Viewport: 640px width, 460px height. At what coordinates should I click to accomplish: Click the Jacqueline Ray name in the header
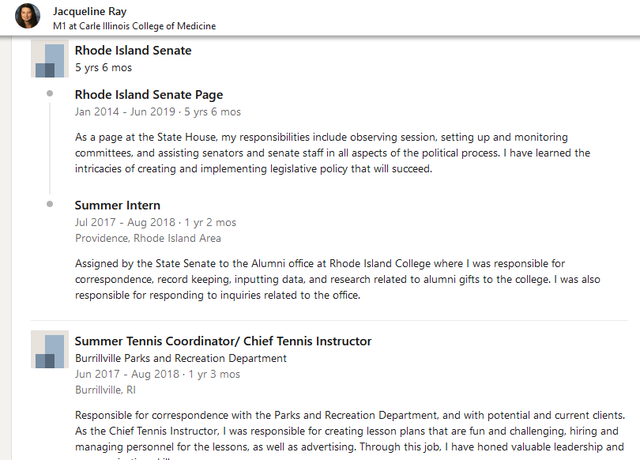tap(89, 11)
